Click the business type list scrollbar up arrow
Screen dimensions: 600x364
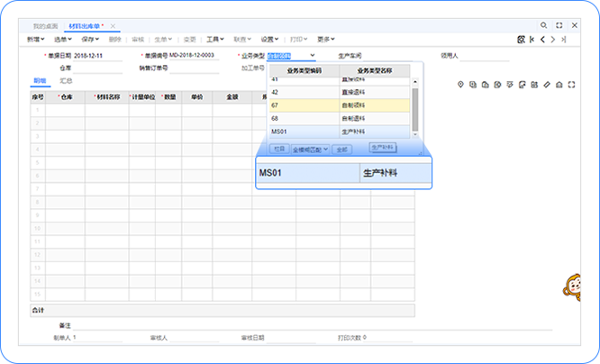coord(414,81)
